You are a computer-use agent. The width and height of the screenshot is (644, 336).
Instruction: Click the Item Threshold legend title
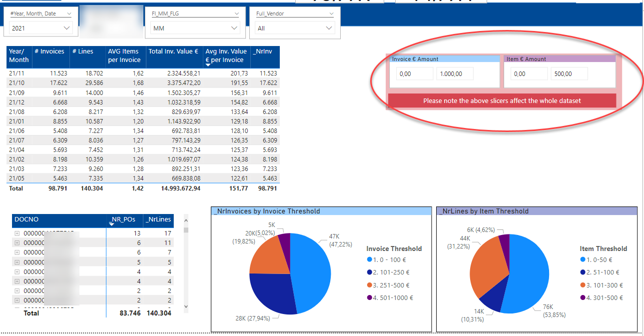604,248
